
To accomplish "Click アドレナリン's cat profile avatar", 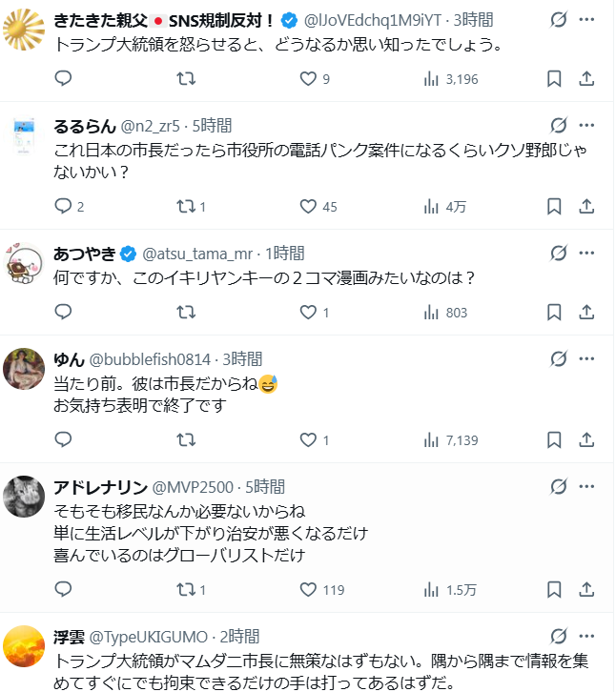I will 24,498.
